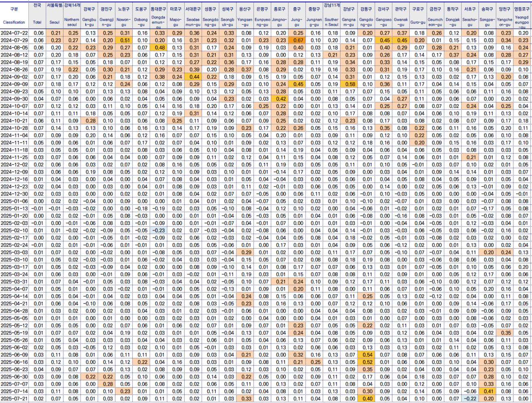Click the 2025-07-21 date cell
532x403 pixels.
pyautogui.click(x=14, y=399)
